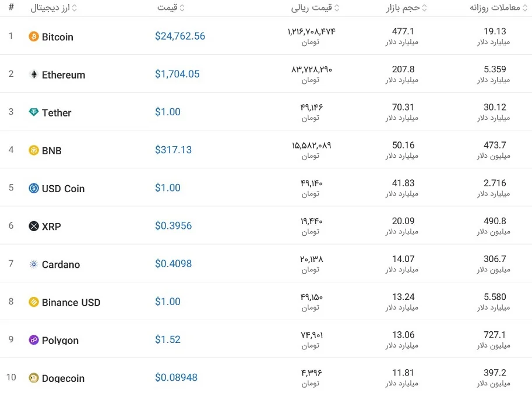The width and height of the screenshot is (532, 393).
Task: Click the Cardano logo icon
Action: pyautogui.click(x=34, y=264)
